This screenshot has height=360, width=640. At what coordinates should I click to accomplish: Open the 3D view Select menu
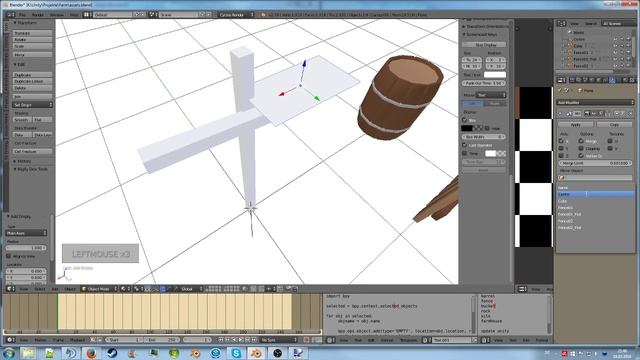(x=40, y=289)
